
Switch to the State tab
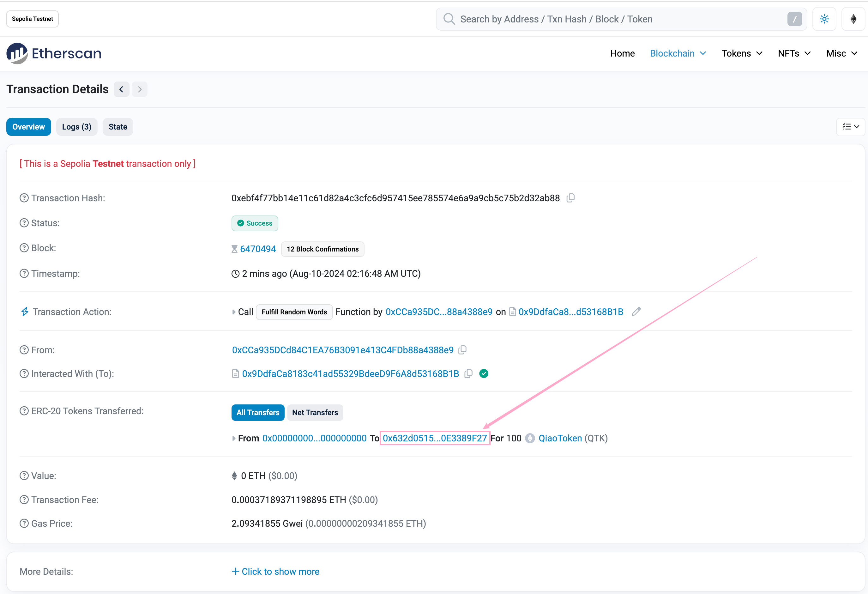click(x=118, y=127)
